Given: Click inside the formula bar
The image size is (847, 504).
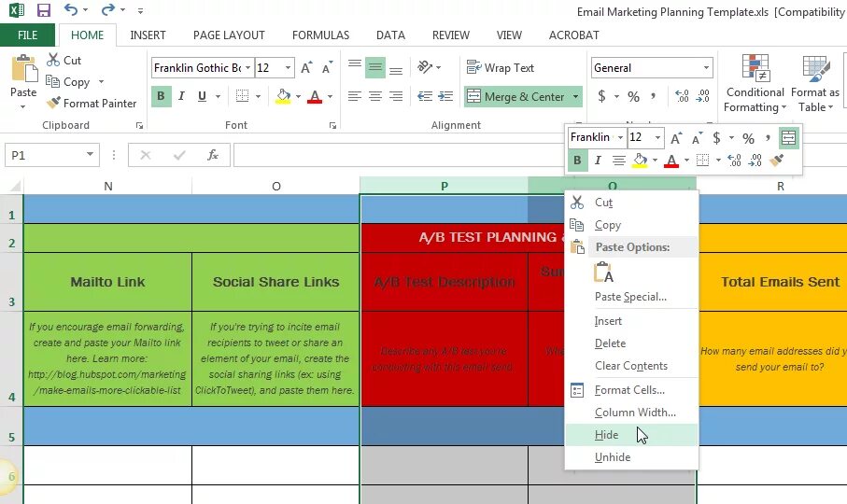Looking at the screenshot, I should click(x=397, y=156).
